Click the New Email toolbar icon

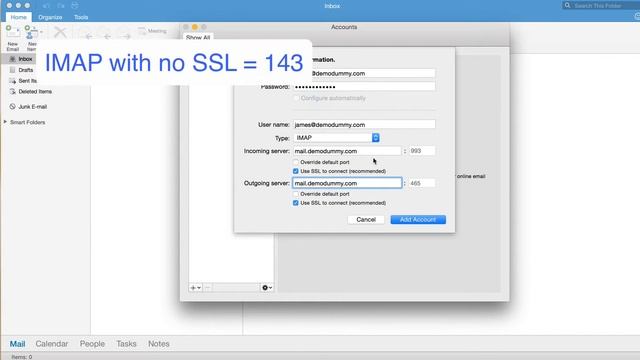pyautogui.click(x=13, y=32)
